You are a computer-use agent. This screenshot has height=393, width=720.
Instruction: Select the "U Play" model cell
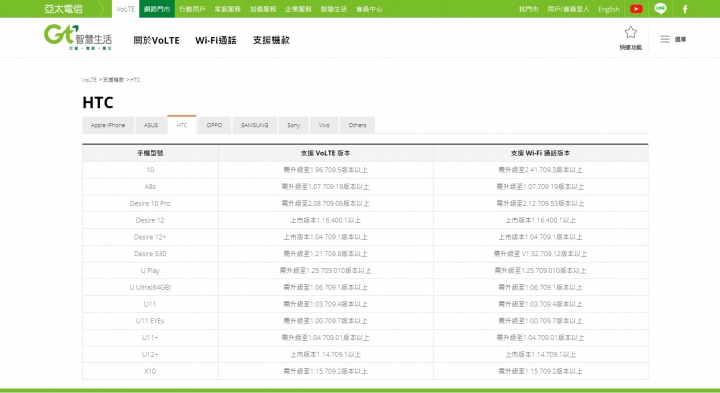150,270
